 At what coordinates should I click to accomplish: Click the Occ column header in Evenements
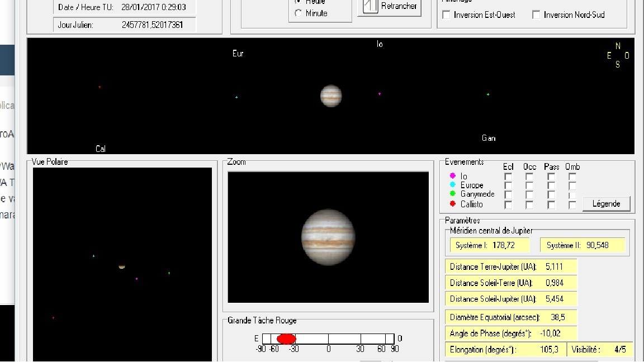point(530,166)
